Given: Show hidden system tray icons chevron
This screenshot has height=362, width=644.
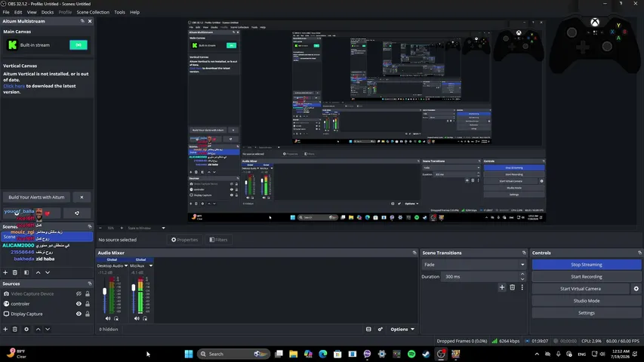Looking at the screenshot, I should [537, 354].
